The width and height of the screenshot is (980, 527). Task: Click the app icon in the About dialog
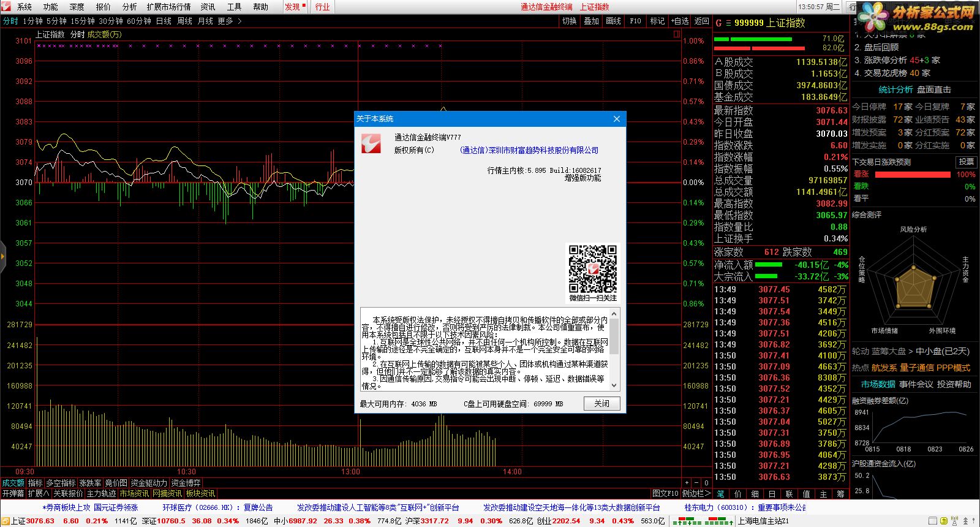[x=371, y=143]
